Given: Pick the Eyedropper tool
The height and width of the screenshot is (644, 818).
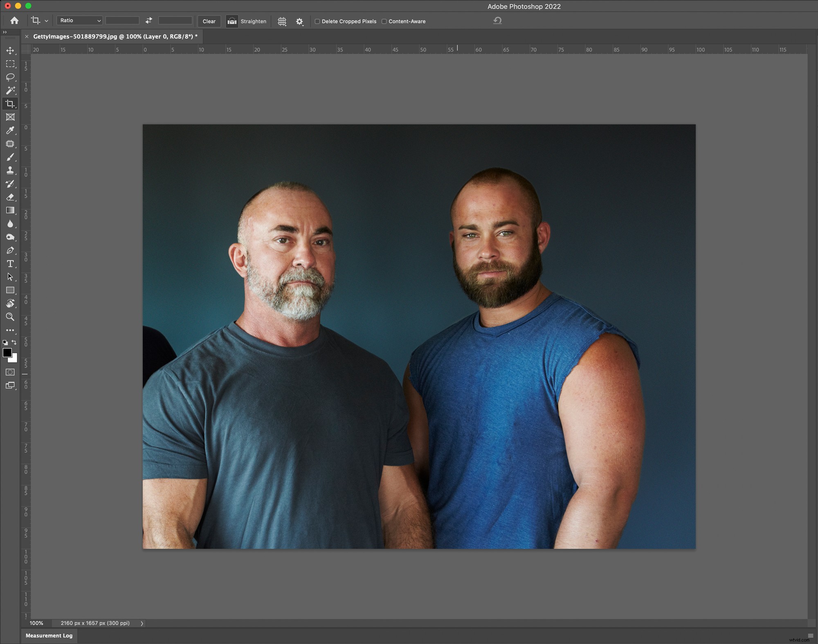Looking at the screenshot, I should pos(10,131).
